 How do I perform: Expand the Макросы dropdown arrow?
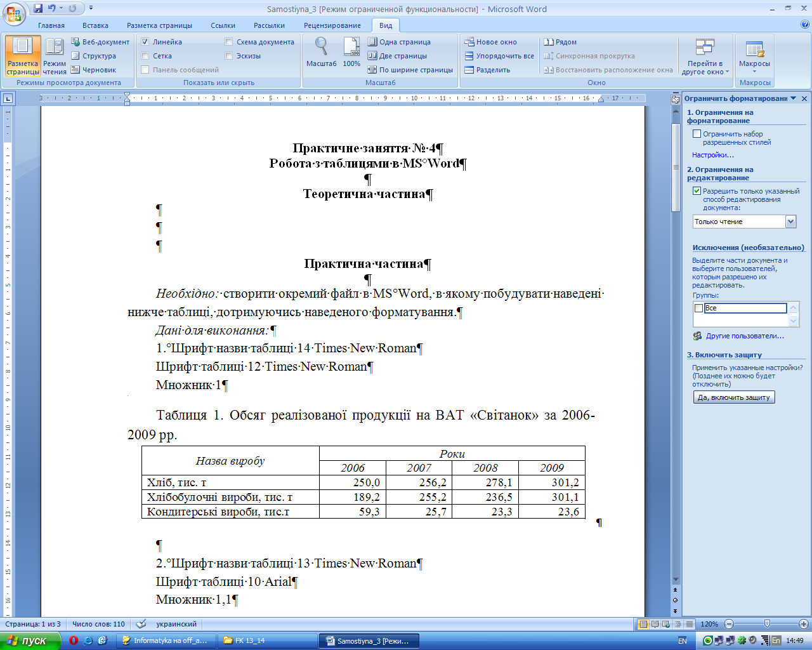754,72
